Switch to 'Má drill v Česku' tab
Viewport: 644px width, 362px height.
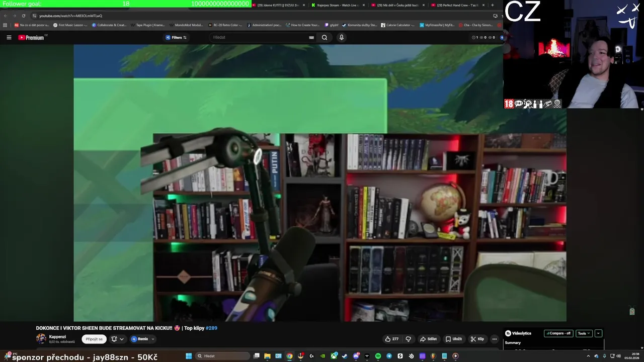pos(397,5)
